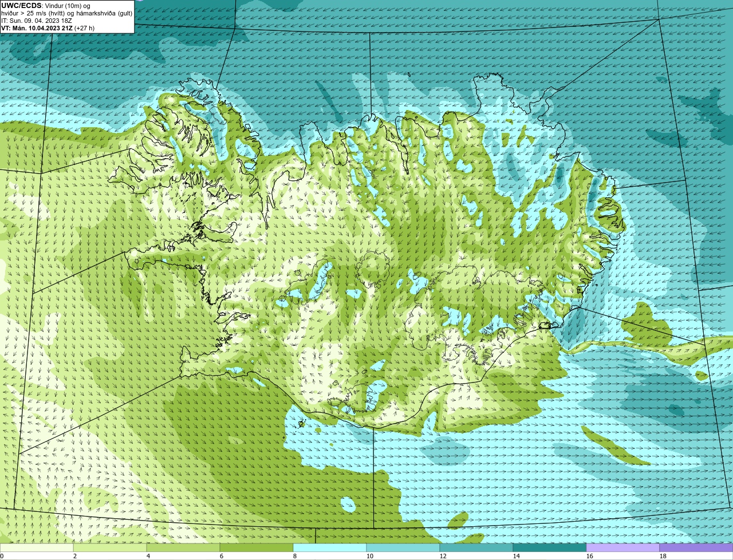733x560 pixels.
Task: Click the 8–10 m/s light cyan legend swatch
Action: [330, 547]
